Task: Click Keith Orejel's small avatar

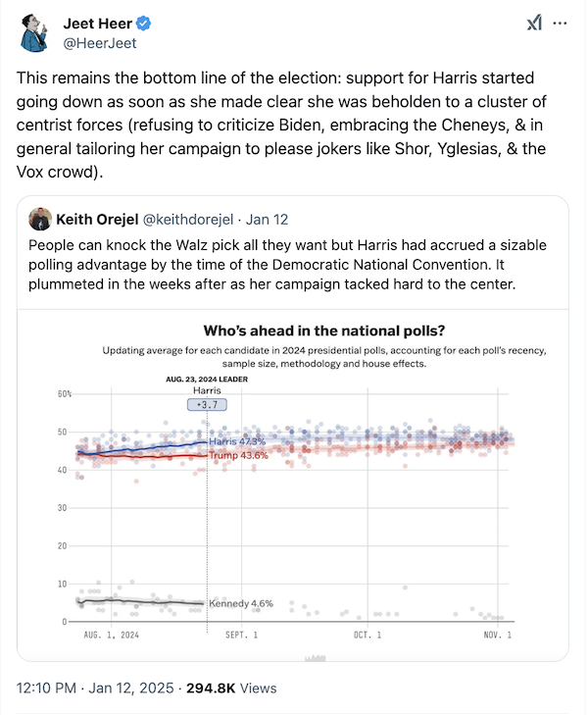Action: (40, 219)
